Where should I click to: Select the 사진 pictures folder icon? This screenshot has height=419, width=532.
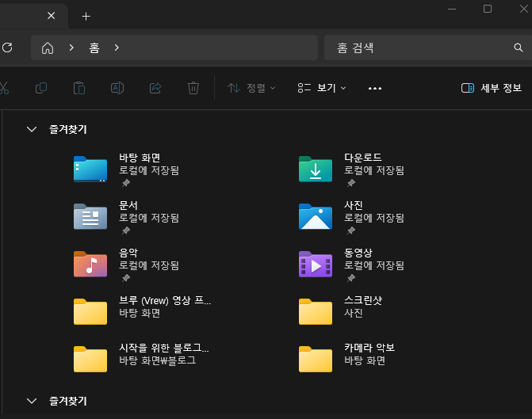pos(316,216)
